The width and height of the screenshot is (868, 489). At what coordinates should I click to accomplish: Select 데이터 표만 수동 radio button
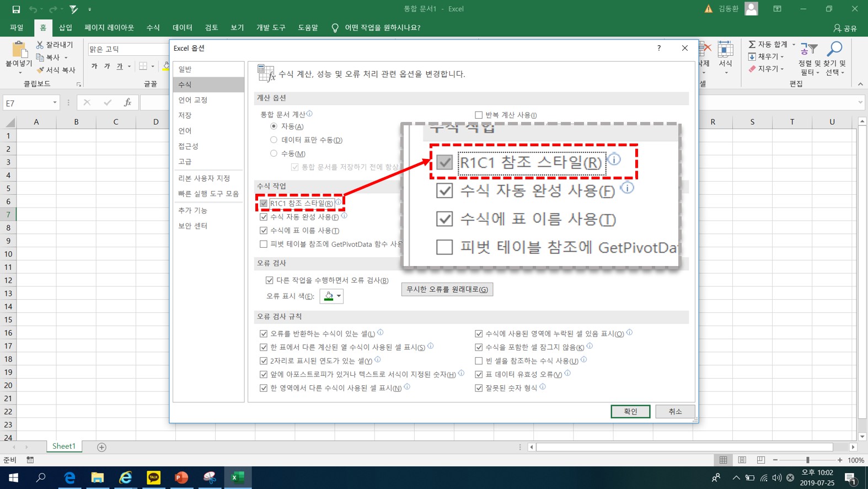click(x=274, y=140)
